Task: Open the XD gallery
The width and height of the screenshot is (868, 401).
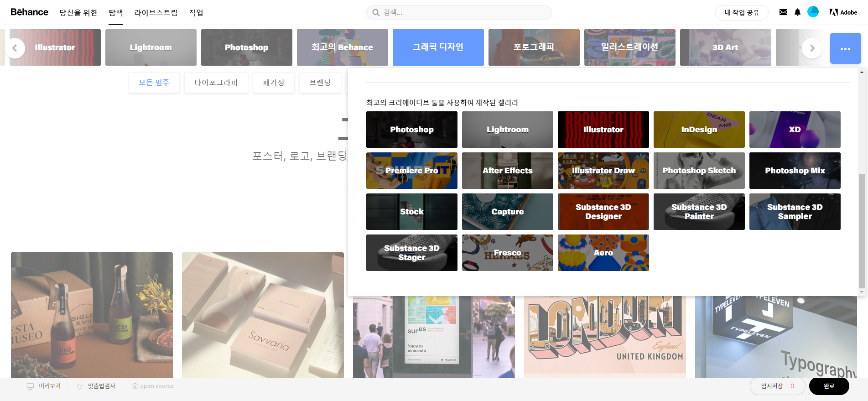Action: (795, 130)
